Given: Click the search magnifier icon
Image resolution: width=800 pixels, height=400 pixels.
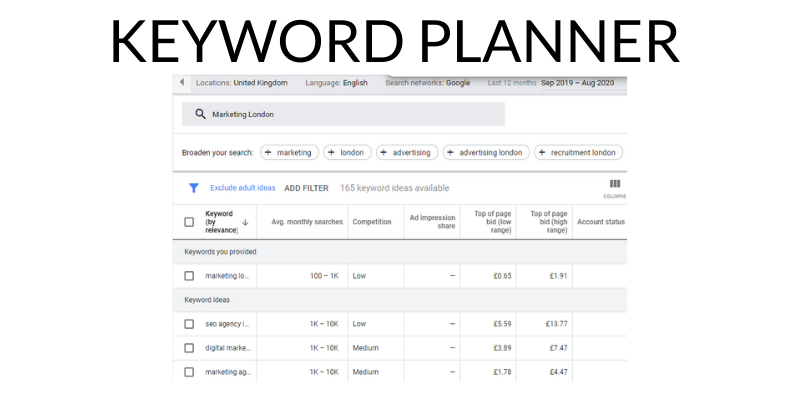Looking at the screenshot, I should click(x=201, y=114).
